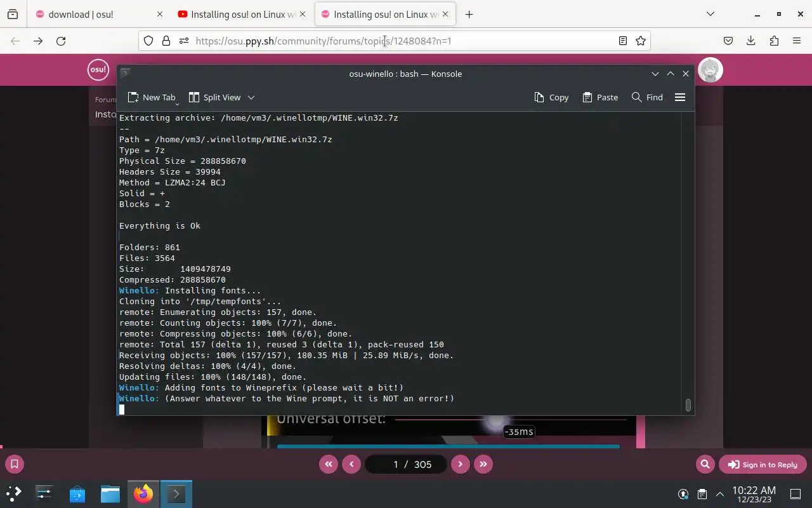Launch Discover software center from taskbar
Screen dimensions: 812x508
77,493
